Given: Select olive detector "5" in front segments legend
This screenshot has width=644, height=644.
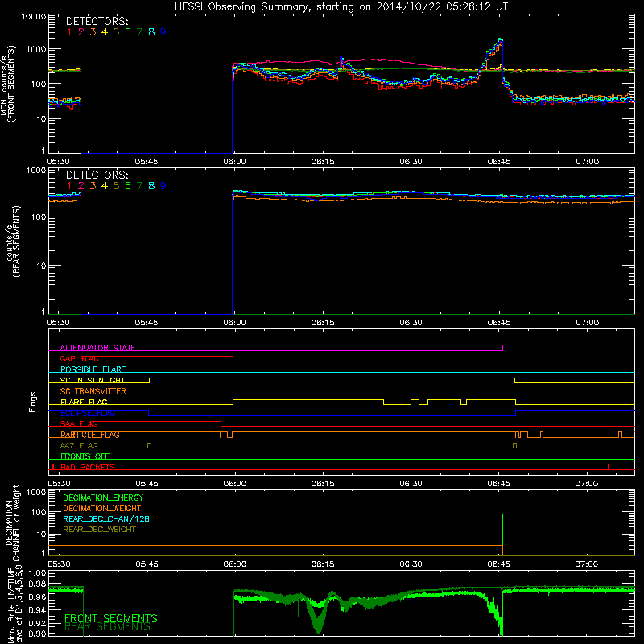Looking at the screenshot, I should click(116, 32).
